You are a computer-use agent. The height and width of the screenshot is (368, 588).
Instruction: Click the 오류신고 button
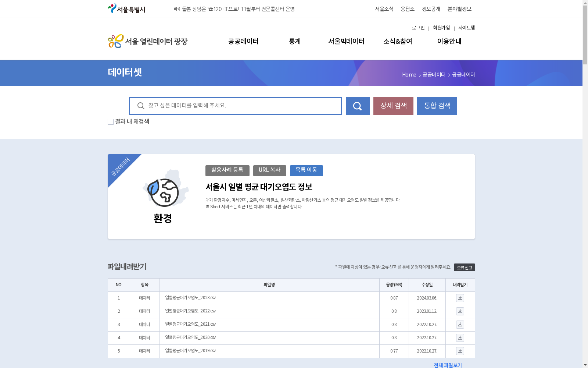coord(465,268)
